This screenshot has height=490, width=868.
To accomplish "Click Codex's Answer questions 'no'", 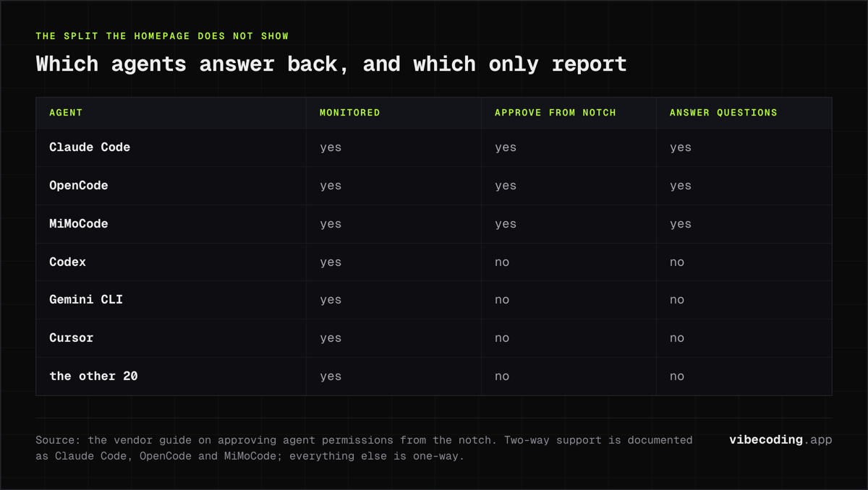I will pos(677,262).
